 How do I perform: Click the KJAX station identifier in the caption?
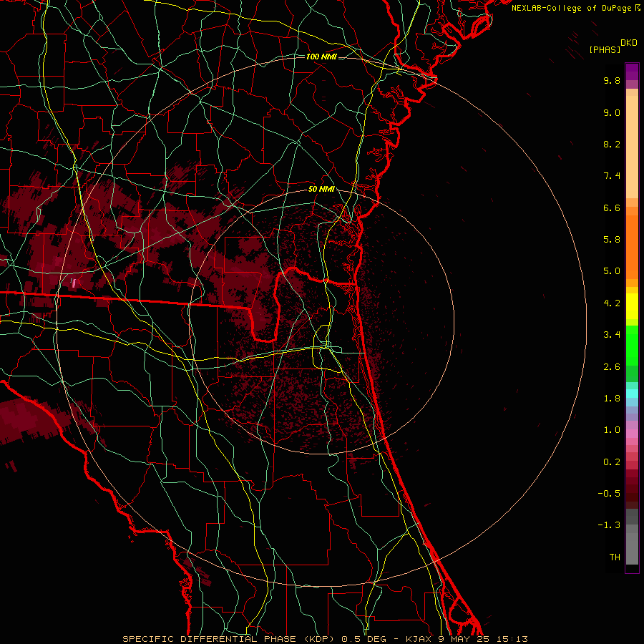click(417, 639)
